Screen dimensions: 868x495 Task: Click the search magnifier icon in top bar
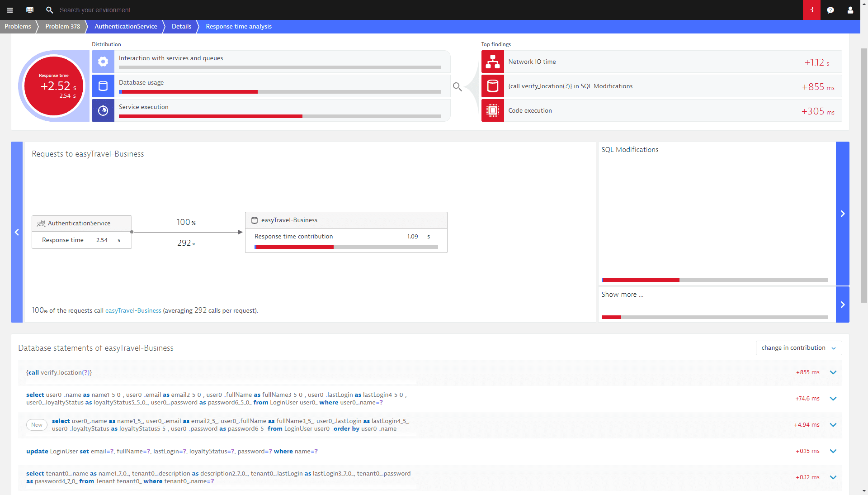coord(50,10)
